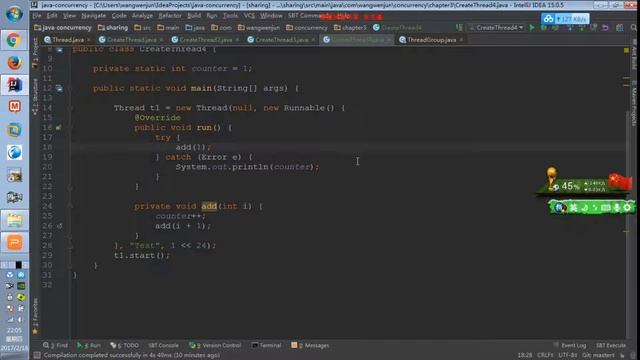
Task: Click the src folder breadcrumb
Action: [x=142, y=28]
